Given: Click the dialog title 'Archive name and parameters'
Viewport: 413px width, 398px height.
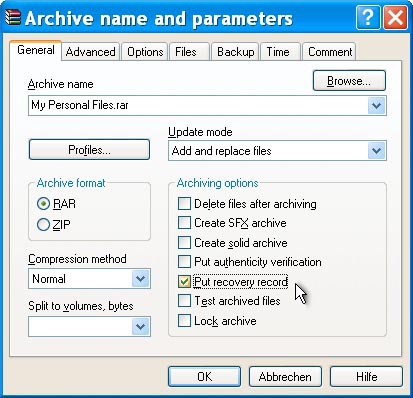Looking at the screenshot, I should (159, 19).
